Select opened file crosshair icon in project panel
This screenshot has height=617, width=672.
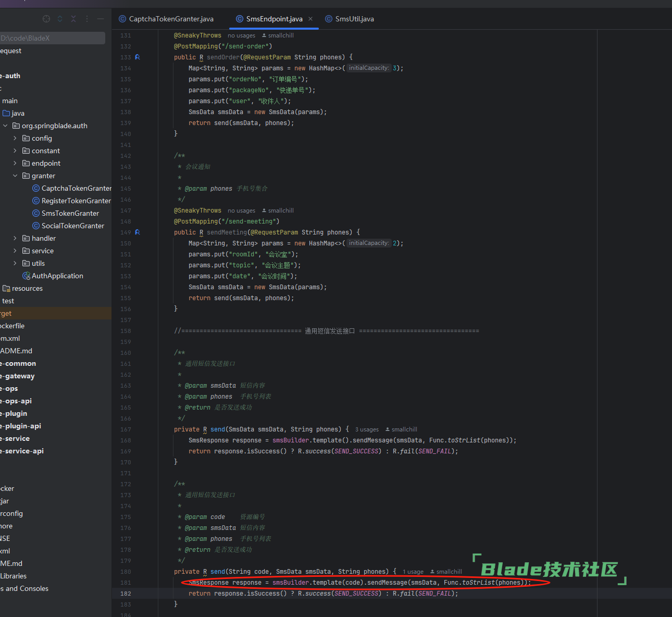coord(46,19)
